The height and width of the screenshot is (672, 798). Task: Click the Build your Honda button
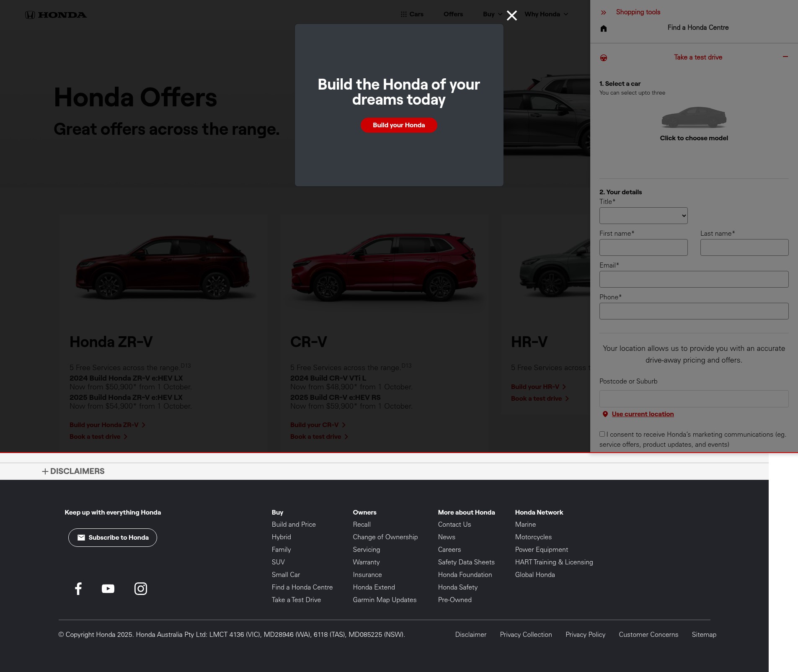coord(399,125)
